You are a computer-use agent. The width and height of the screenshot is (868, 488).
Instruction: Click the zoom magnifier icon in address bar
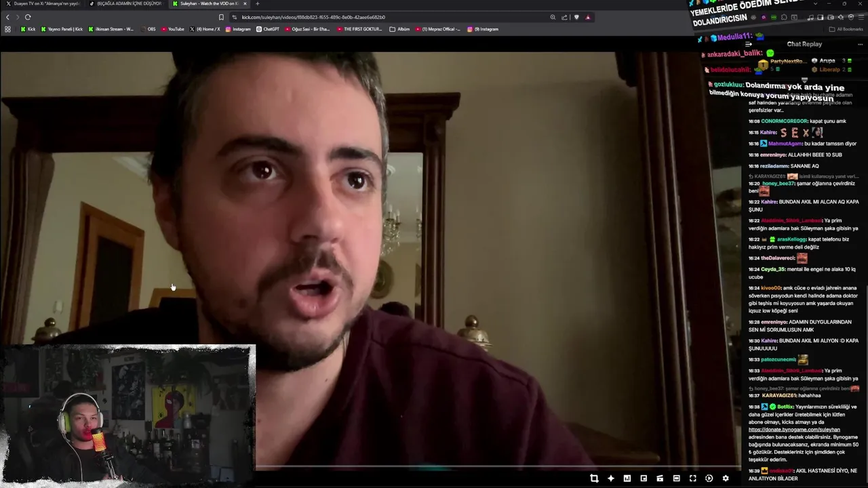pos(553,17)
